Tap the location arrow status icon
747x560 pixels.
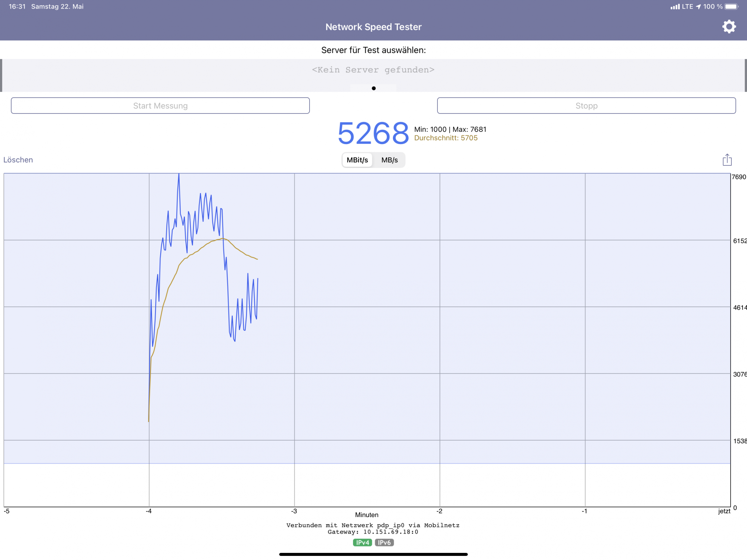(x=698, y=7)
